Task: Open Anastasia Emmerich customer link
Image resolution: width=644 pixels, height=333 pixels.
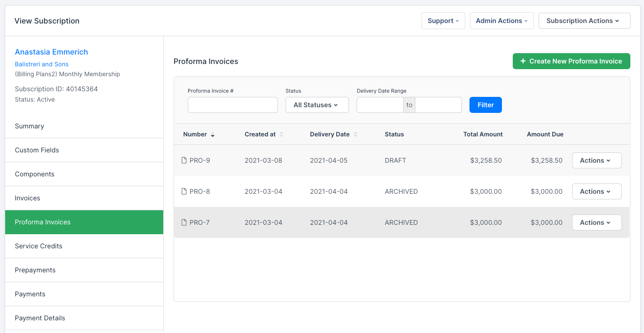Action: tap(51, 52)
